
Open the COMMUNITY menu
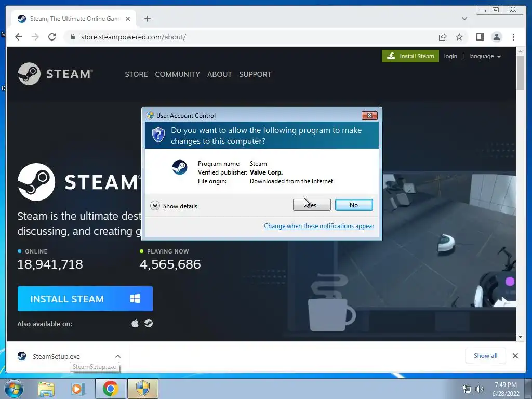click(x=178, y=74)
